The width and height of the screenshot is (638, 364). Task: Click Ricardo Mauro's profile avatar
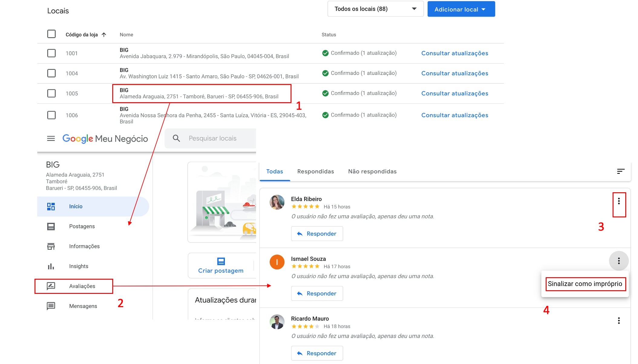pos(277,322)
